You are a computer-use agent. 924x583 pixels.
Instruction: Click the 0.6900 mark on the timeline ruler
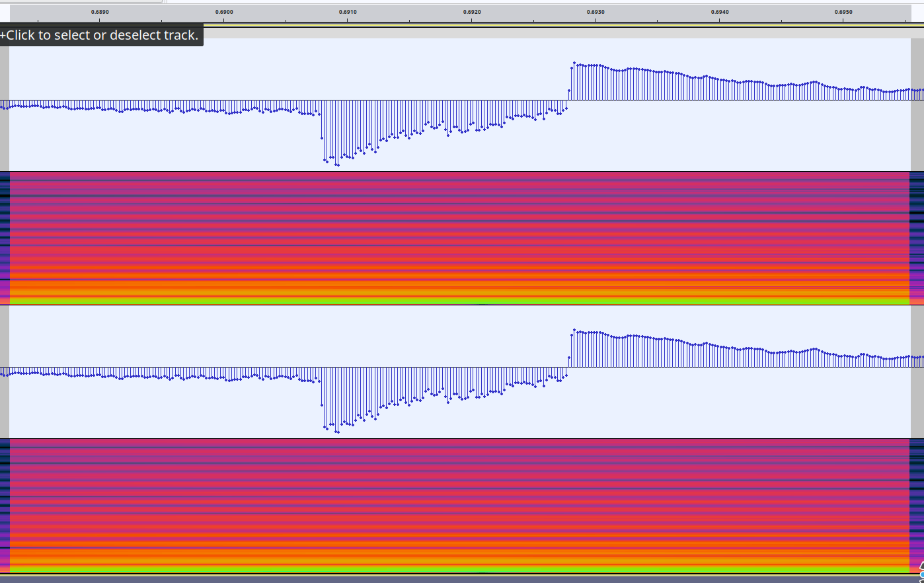tap(224, 13)
